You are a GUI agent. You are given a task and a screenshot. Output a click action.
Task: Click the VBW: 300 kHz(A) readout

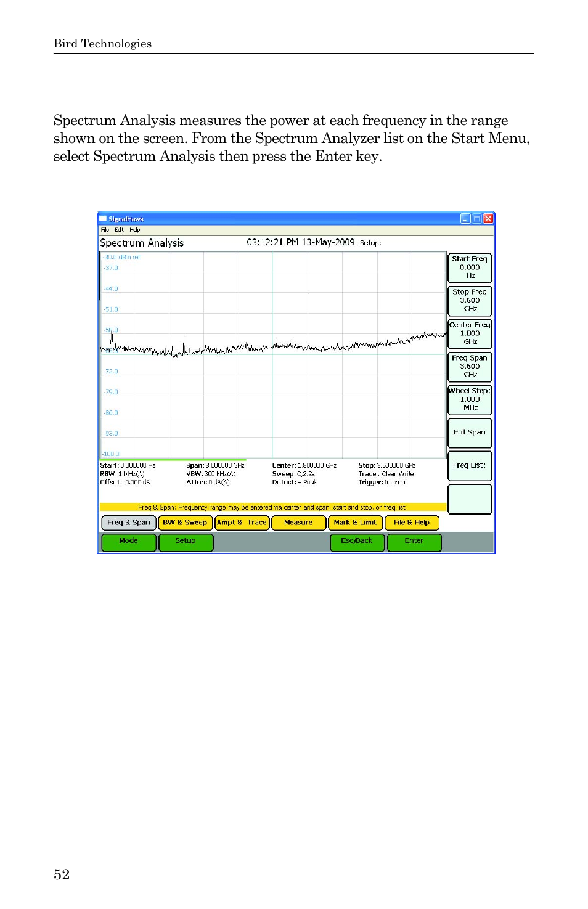211,474
